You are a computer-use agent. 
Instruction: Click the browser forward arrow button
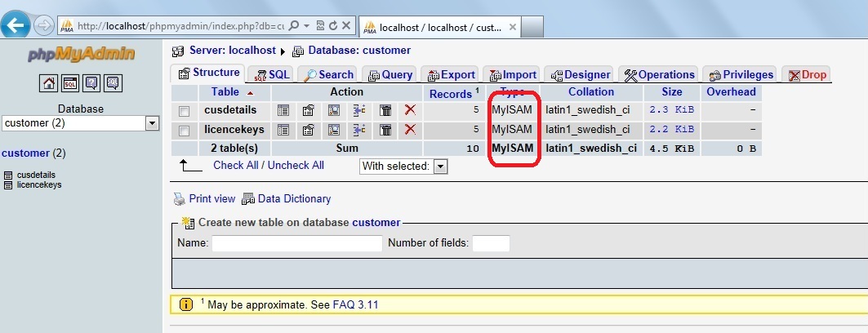pos(43,25)
